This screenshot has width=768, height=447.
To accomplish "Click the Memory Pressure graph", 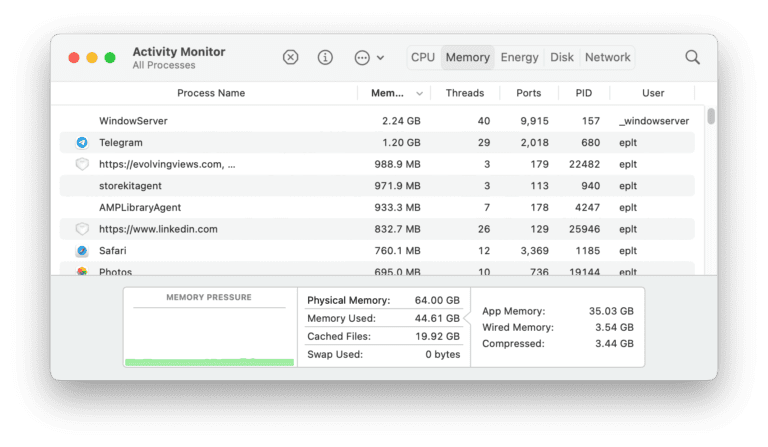I will [210, 327].
